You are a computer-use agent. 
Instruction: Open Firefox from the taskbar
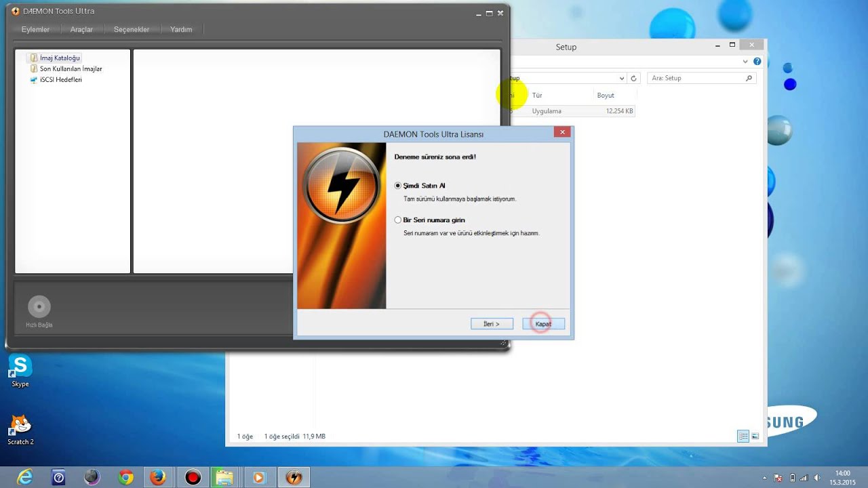[x=159, y=478]
